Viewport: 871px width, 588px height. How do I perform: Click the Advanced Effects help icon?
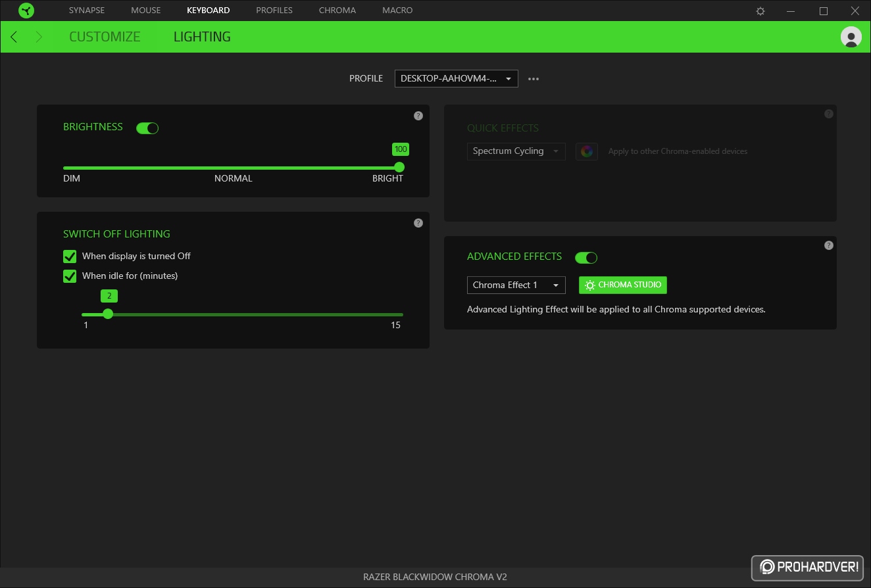tap(829, 245)
